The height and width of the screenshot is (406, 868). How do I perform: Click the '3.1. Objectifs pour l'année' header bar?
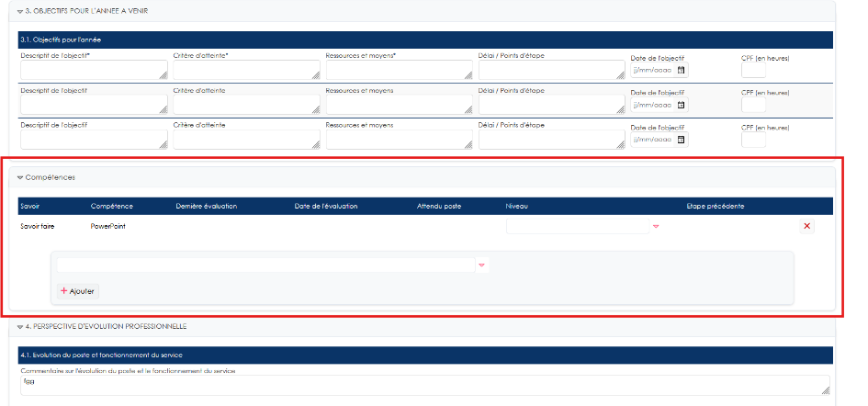pos(425,39)
